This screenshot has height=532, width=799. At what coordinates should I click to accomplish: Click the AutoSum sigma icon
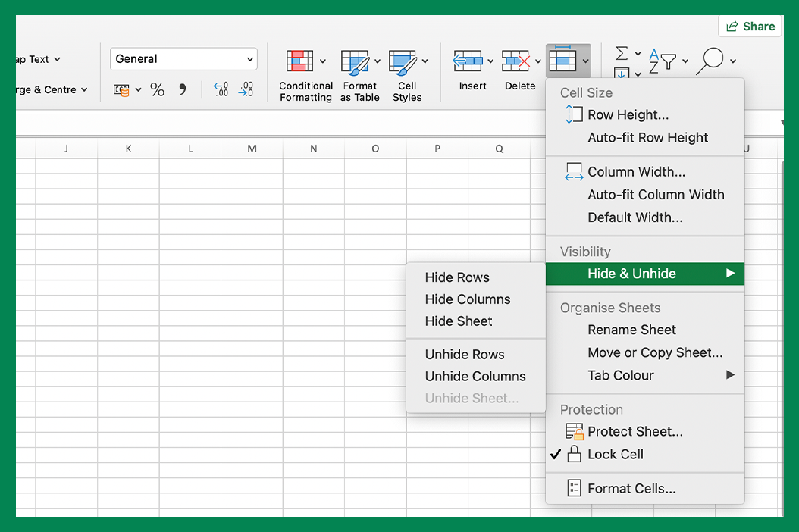pyautogui.click(x=622, y=53)
